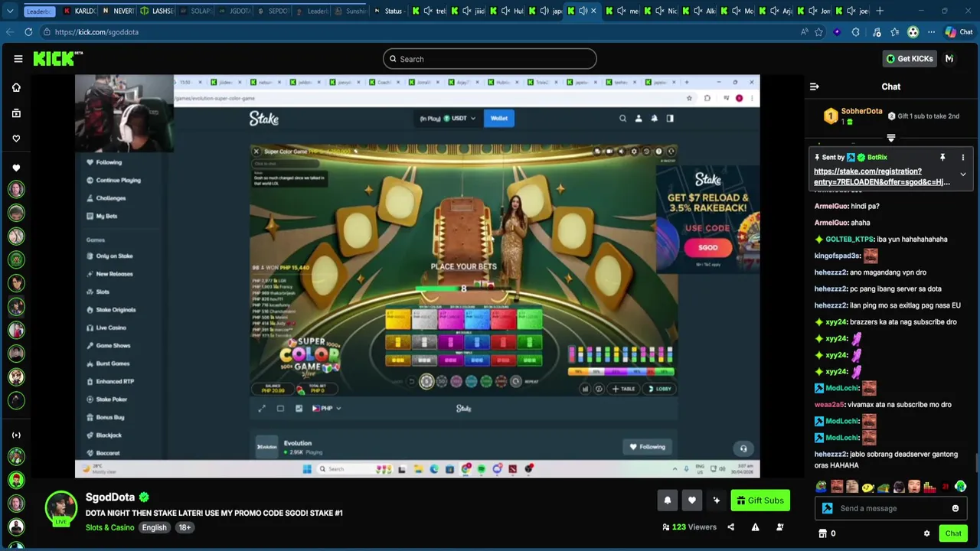Image resolution: width=980 pixels, height=551 pixels.
Task: Click the sparkle button next to Gift Subs
Action: (x=717, y=500)
